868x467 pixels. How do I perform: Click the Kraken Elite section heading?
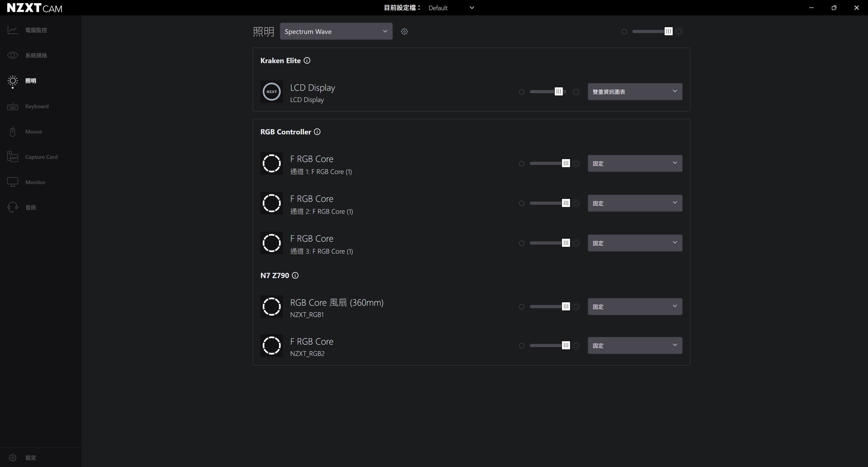click(280, 60)
